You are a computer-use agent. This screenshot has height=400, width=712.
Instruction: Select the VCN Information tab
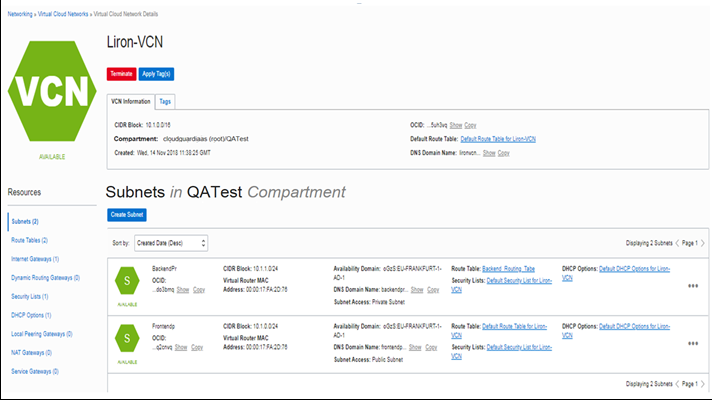point(131,102)
